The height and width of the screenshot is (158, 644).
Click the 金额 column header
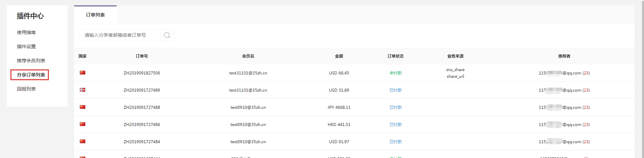(339, 56)
